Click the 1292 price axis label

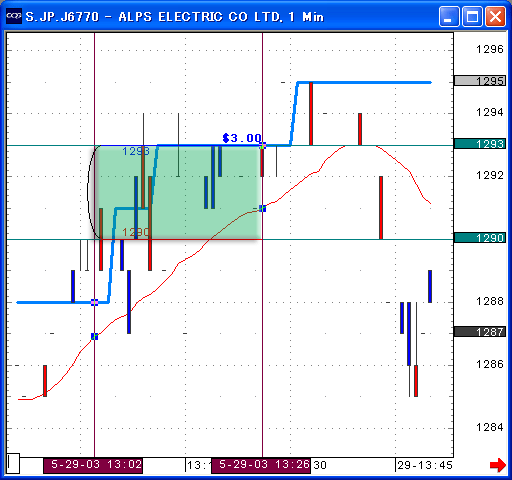[x=490, y=175]
